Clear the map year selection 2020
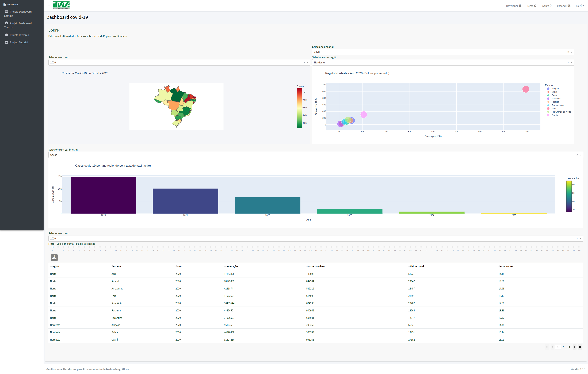Screen dimensions: 588x374 (304, 63)
